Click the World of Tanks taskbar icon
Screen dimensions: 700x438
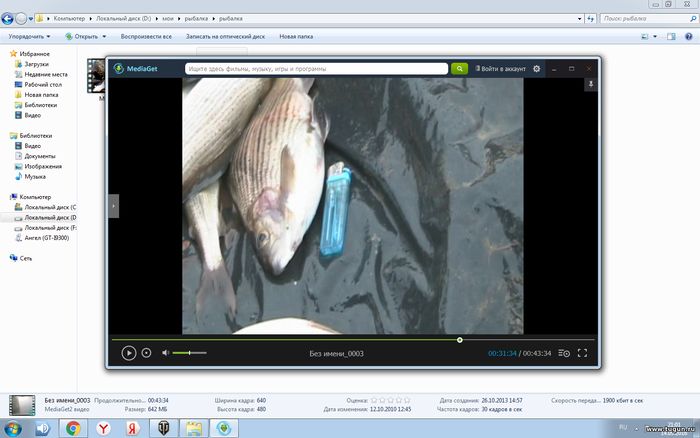point(163,429)
